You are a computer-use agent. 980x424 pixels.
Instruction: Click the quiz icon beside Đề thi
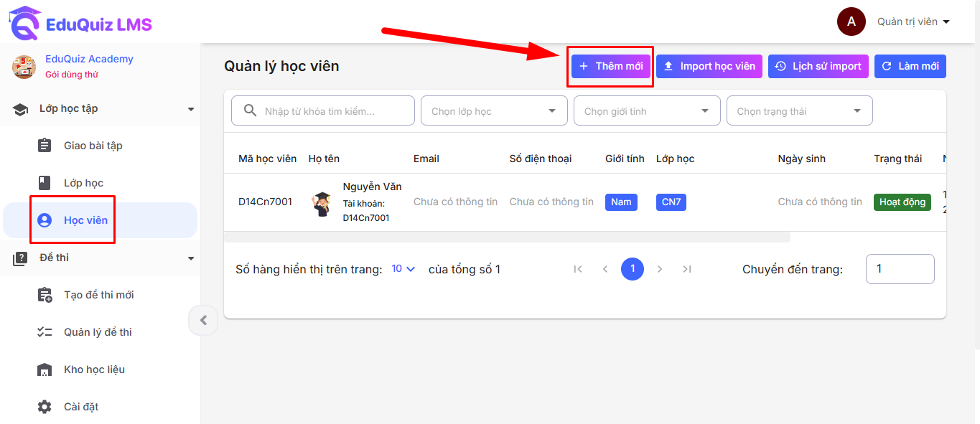click(20, 258)
